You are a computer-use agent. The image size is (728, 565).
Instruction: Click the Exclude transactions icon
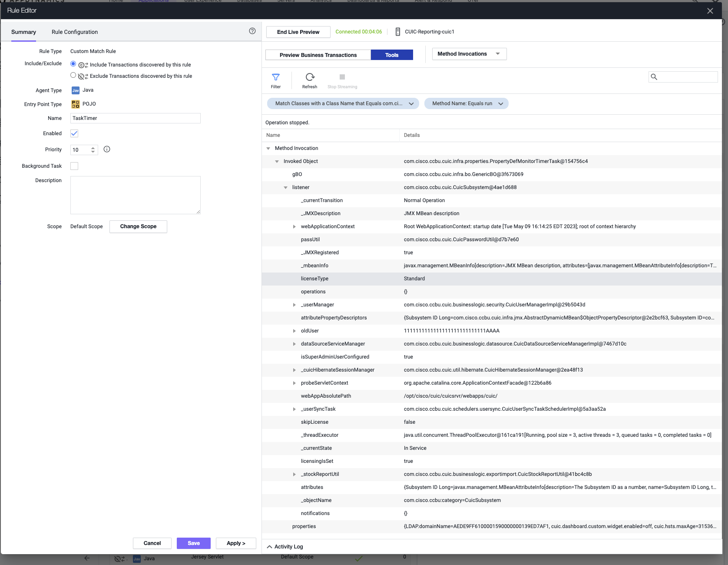(83, 76)
